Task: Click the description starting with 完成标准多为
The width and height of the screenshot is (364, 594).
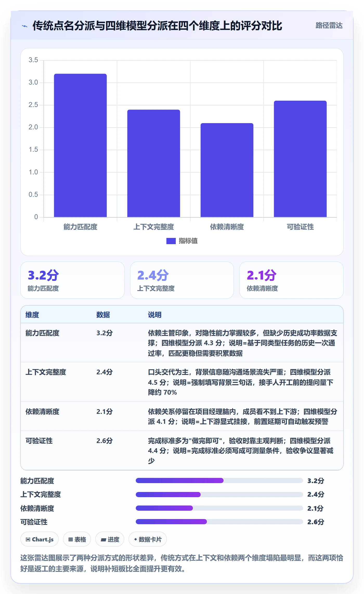Action: click(241, 451)
